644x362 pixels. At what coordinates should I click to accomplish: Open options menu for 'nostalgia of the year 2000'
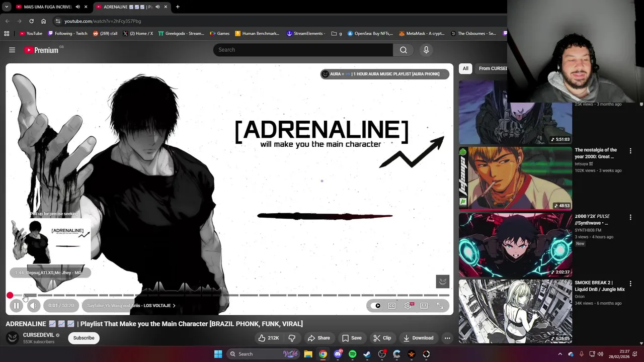coord(630,151)
